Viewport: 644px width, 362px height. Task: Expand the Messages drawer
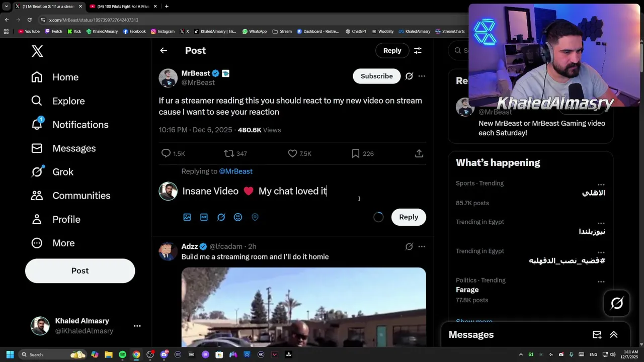(614, 335)
